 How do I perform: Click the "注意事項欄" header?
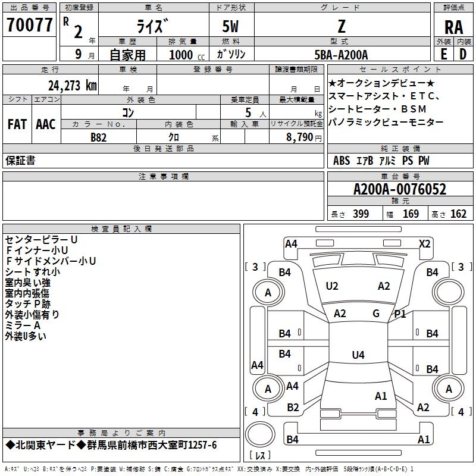[164, 176]
